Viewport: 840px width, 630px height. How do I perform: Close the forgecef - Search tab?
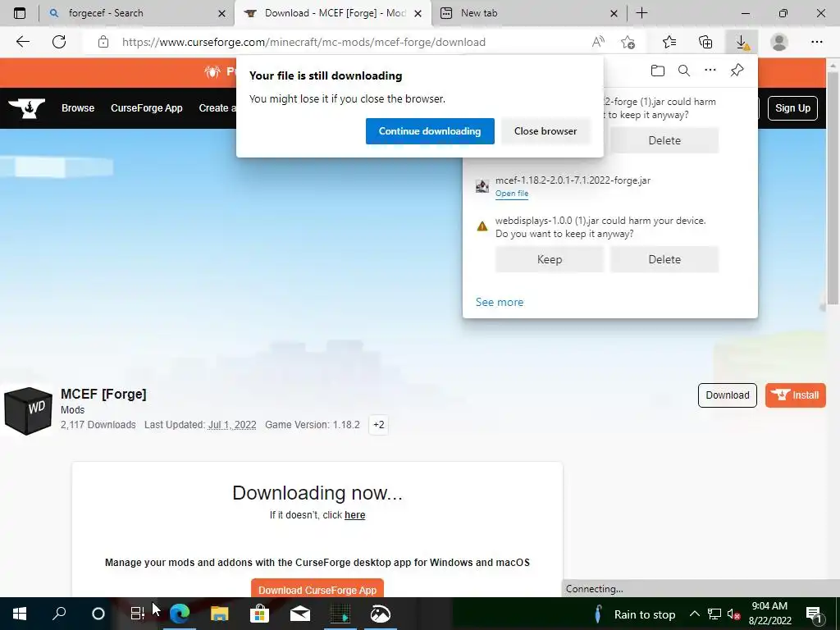(x=221, y=14)
